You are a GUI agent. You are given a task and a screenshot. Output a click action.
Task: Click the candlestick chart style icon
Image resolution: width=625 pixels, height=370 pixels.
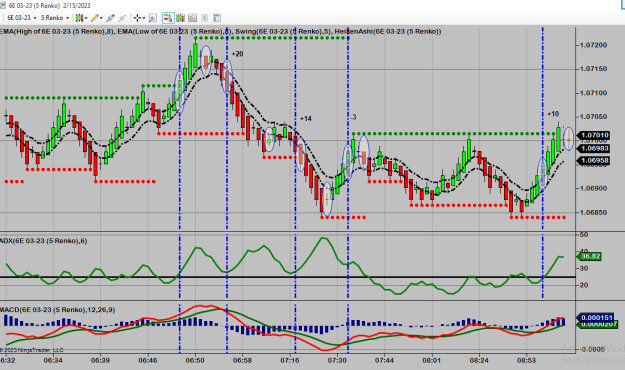click(79, 18)
